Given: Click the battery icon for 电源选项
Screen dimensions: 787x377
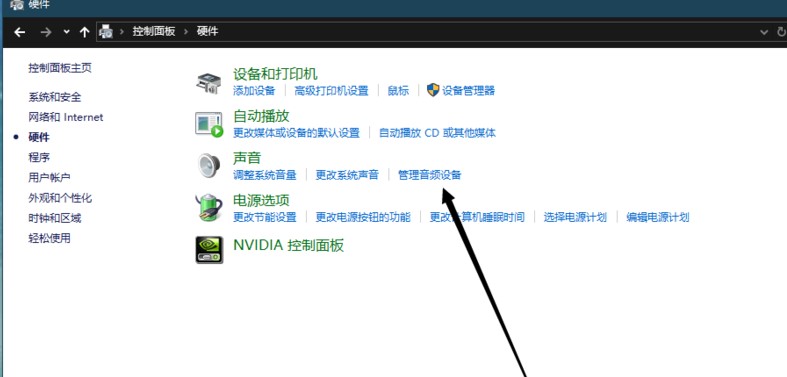Looking at the screenshot, I should [x=208, y=207].
